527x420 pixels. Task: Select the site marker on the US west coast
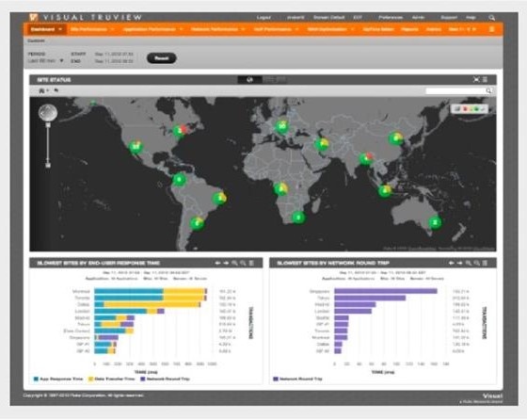(136, 147)
